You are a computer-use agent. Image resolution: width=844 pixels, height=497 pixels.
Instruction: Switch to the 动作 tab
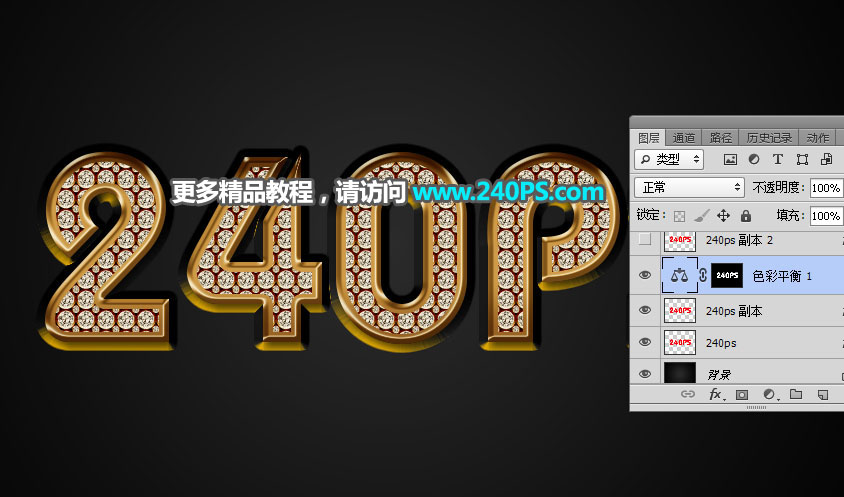817,138
